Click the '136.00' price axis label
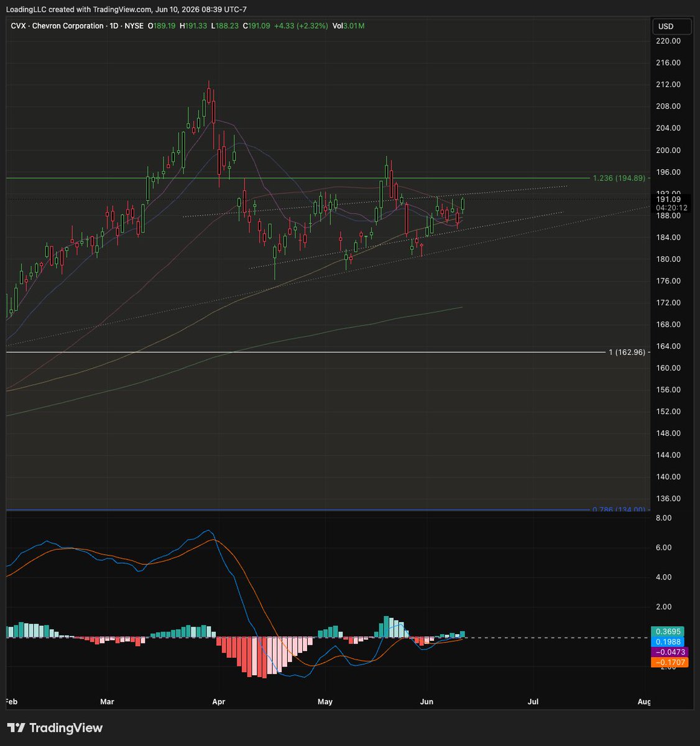Viewport: 700px width, 746px height. [668, 499]
